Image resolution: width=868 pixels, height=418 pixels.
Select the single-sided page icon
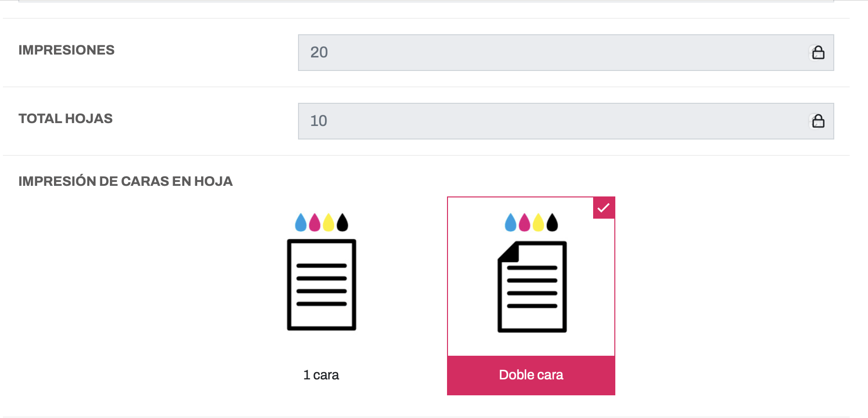click(322, 285)
